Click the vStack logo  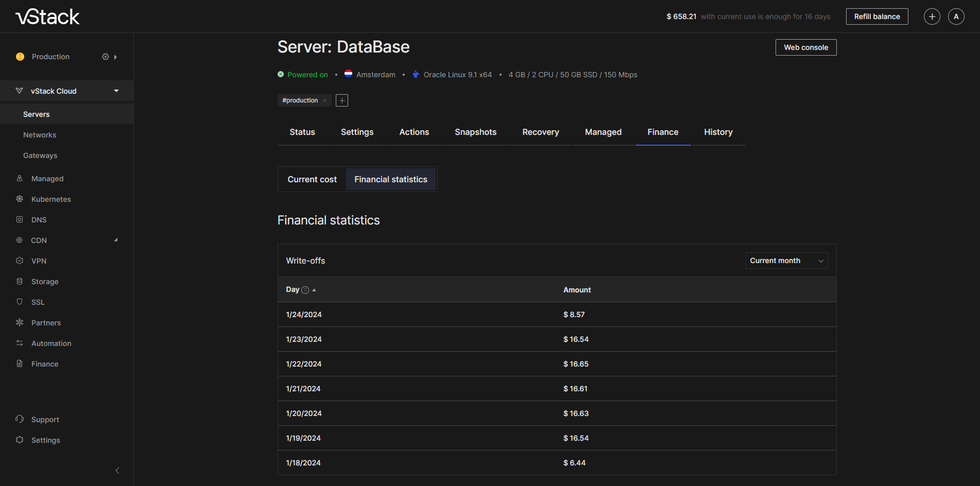point(47,17)
